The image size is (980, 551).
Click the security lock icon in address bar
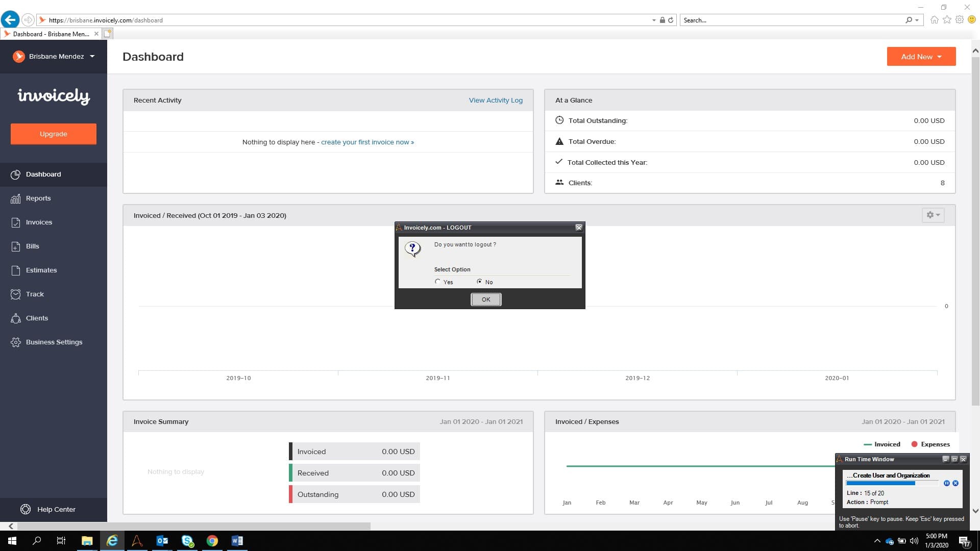[662, 20]
